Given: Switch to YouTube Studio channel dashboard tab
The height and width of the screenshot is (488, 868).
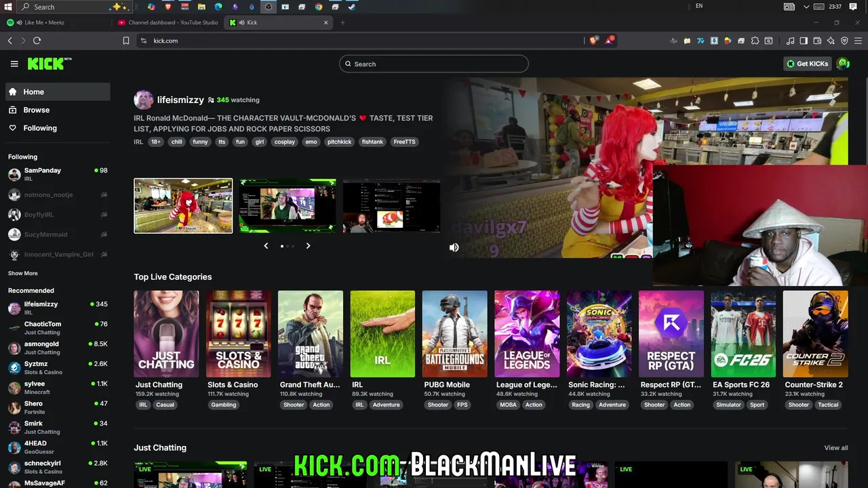Looking at the screenshot, I should click(x=168, y=22).
